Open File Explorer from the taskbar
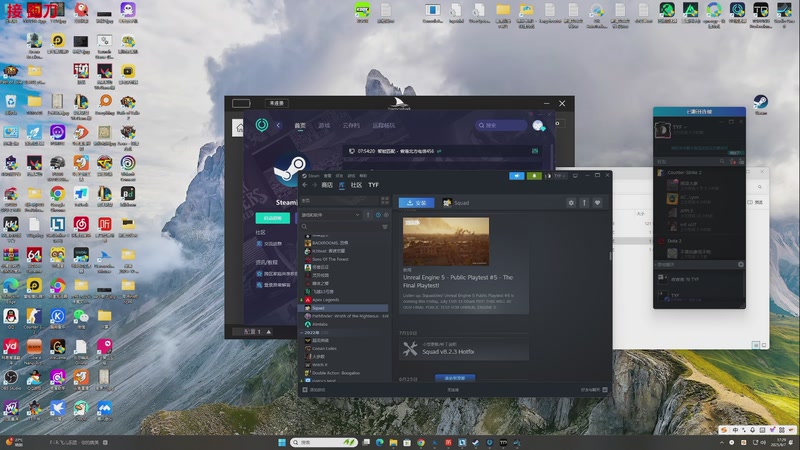The width and height of the screenshot is (800, 450). coord(393,442)
